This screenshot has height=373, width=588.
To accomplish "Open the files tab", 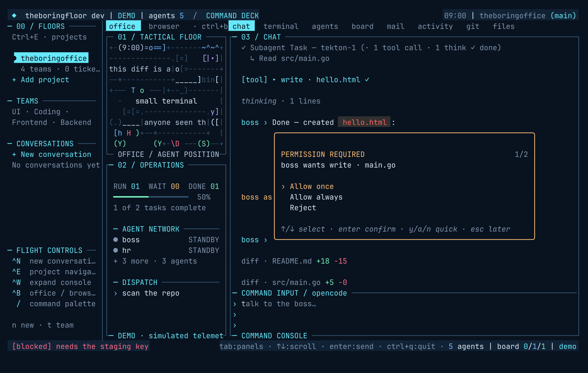I will (x=503, y=26).
